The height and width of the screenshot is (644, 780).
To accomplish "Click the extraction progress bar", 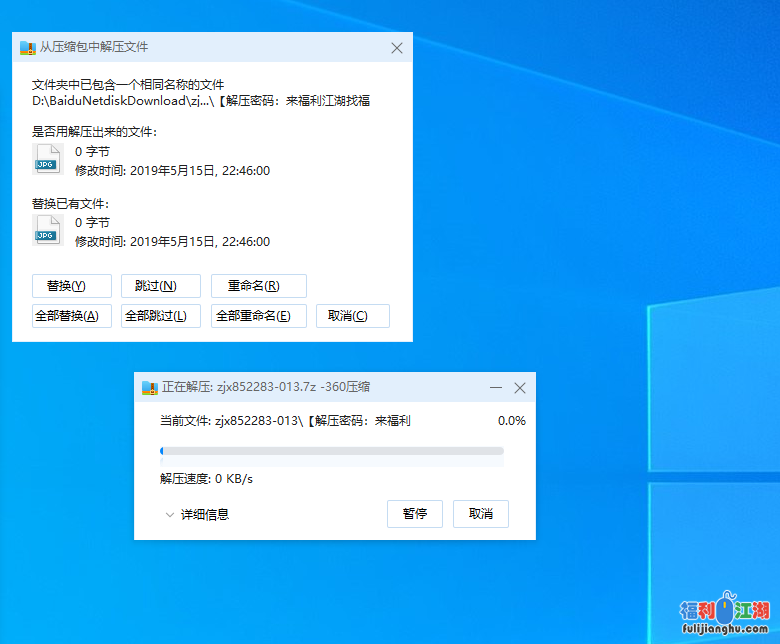I will click(332, 451).
